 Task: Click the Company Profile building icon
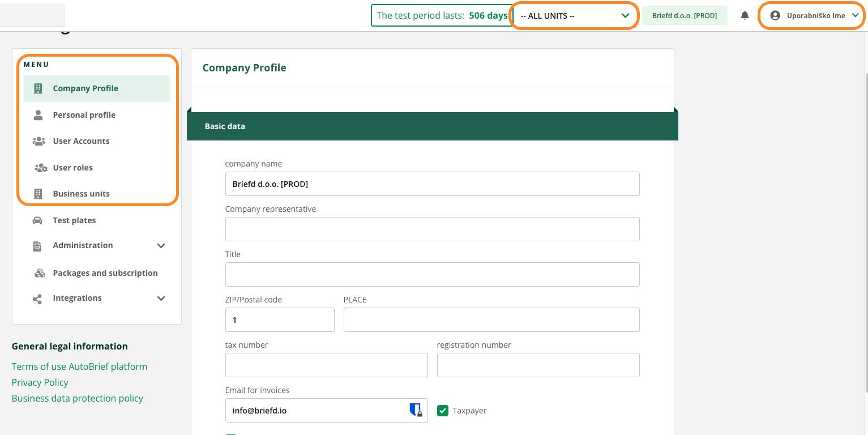38,88
